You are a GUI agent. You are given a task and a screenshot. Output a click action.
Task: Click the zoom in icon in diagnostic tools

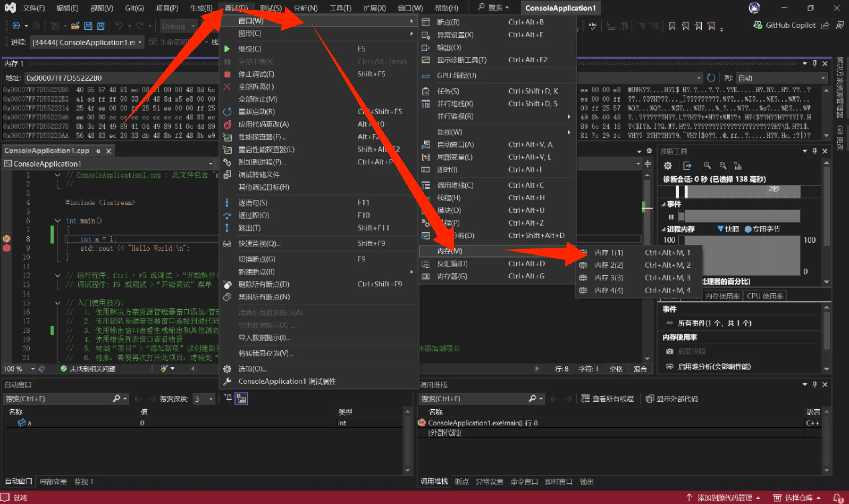[707, 166]
